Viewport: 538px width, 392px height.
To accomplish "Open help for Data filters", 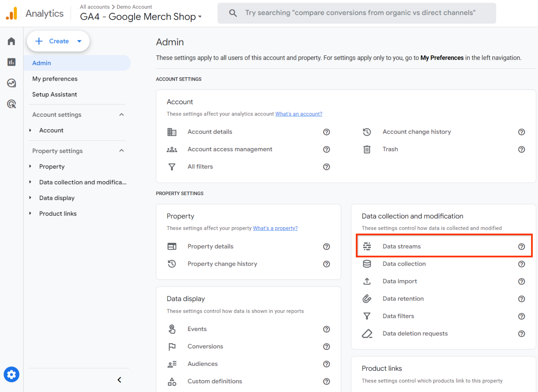I will coord(521,316).
